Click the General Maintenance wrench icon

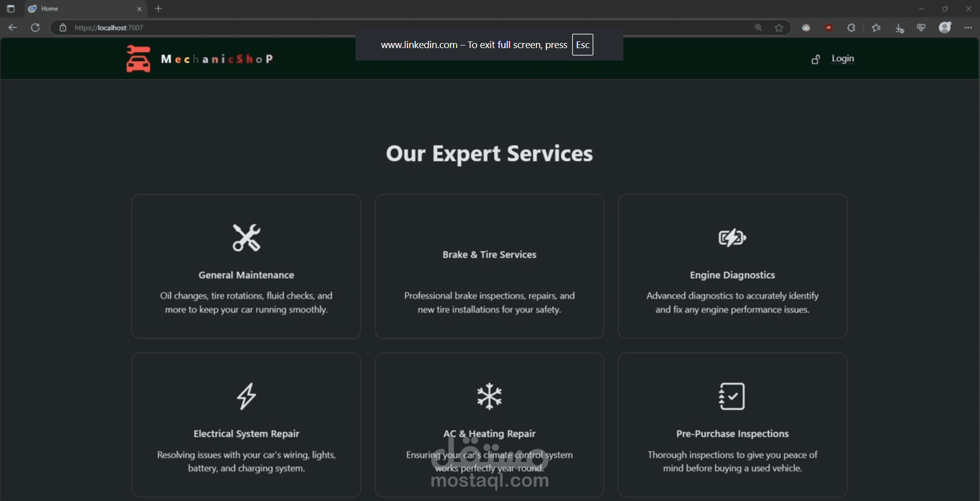tap(246, 237)
